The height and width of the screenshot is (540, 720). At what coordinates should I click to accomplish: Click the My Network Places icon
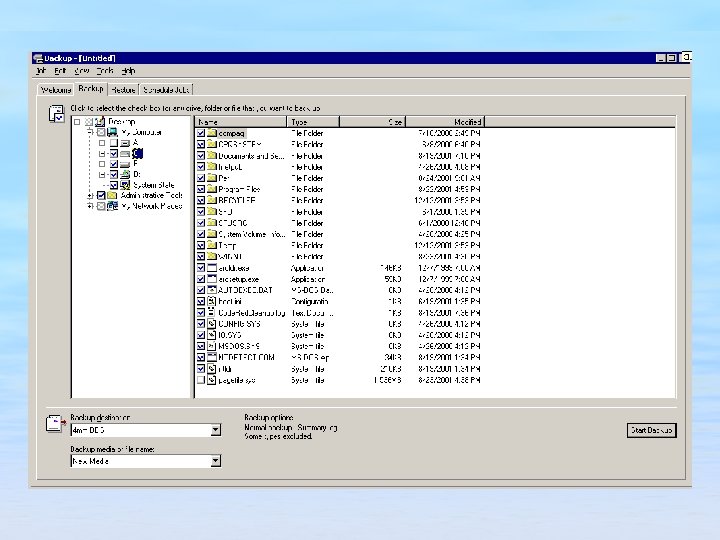click(113, 206)
